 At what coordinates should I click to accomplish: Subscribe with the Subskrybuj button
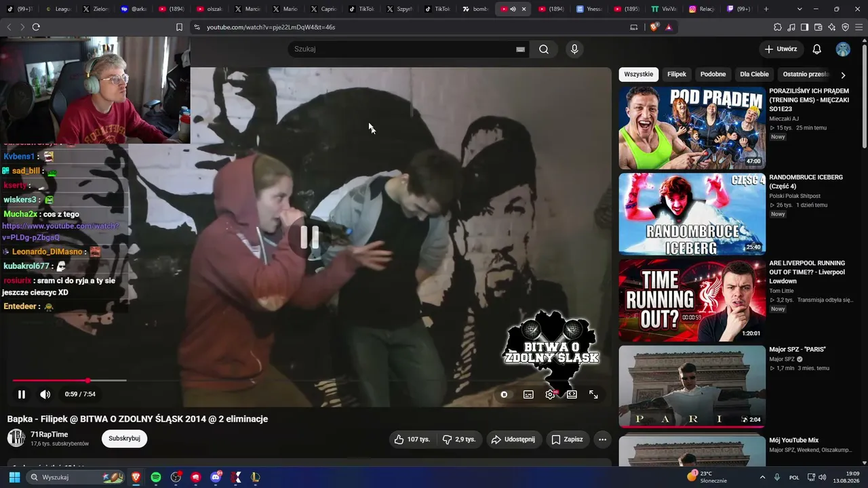point(124,439)
